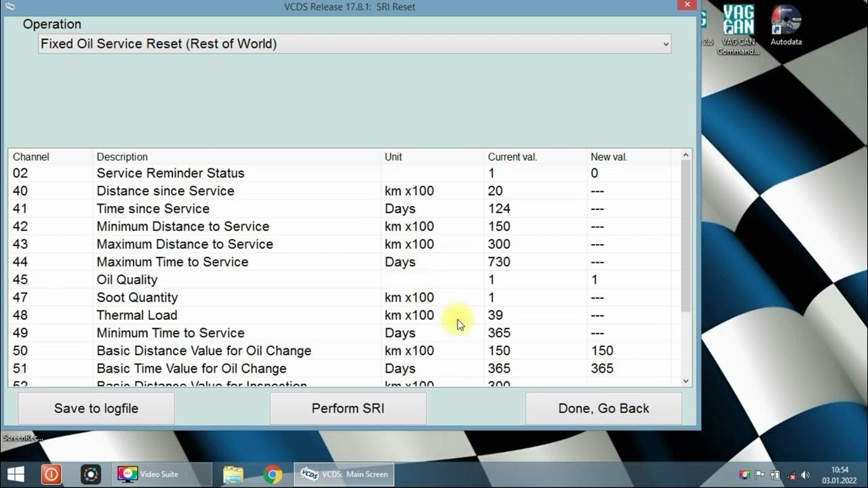Screen dimensions: 868x488
Task: Open Action Center flag tray icon
Action: point(760,475)
